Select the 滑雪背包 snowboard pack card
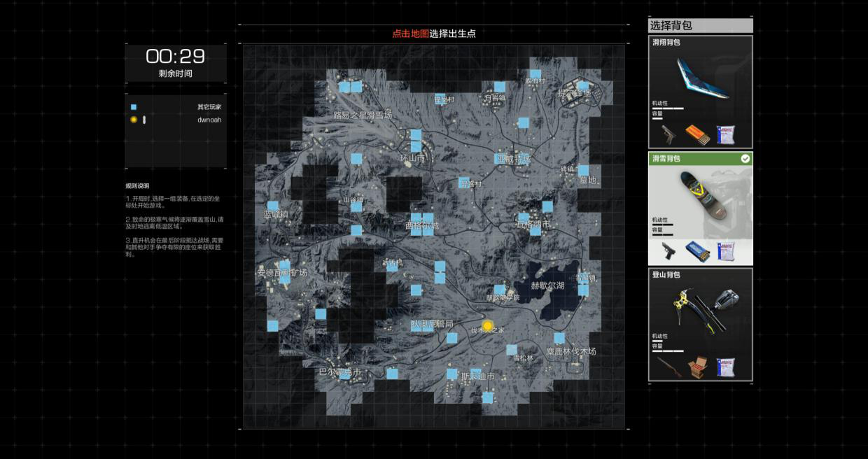Screen dimensions: 868x459 (x=701, y=208)
